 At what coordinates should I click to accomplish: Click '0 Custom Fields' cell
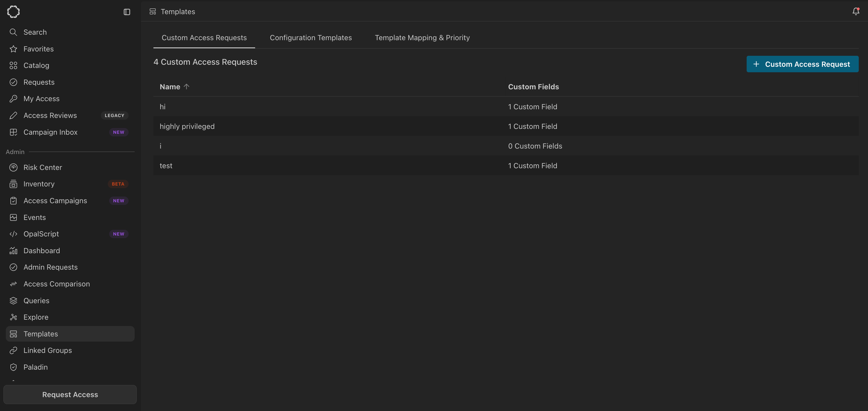535,146
